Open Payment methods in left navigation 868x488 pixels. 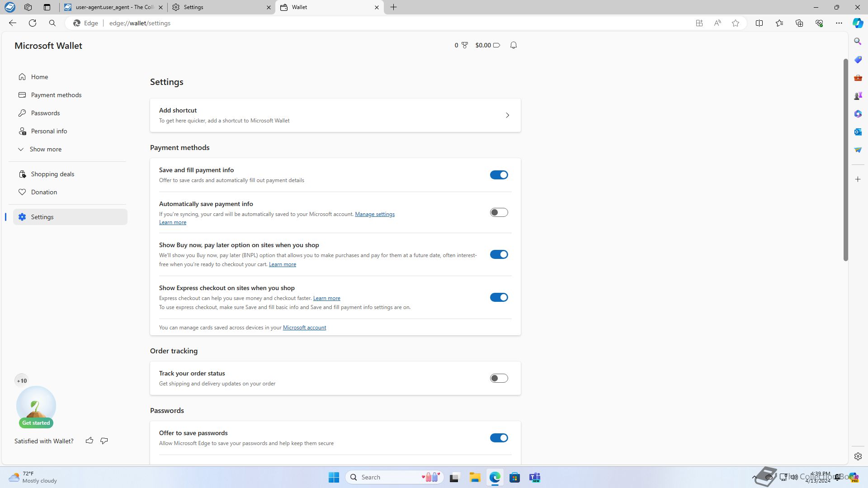(70, 95)
